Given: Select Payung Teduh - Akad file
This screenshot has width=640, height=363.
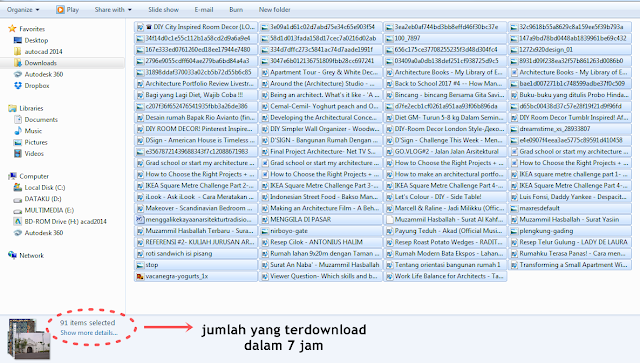Looking at the screenshot, I should 445,231.
